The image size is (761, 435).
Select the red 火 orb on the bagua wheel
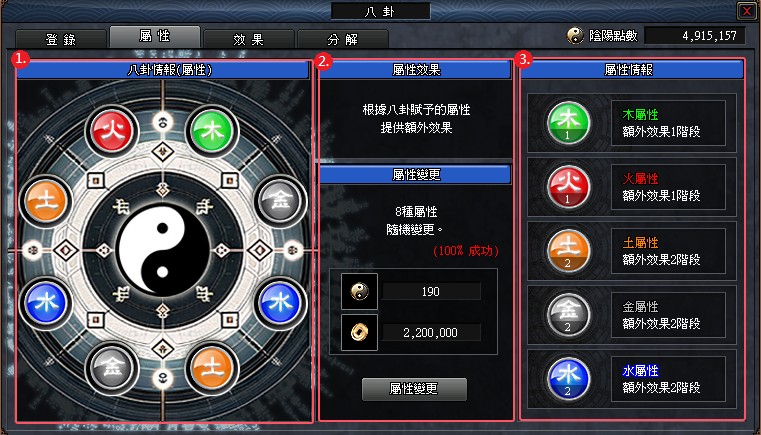pyautogui.click(x=112, y=131)
